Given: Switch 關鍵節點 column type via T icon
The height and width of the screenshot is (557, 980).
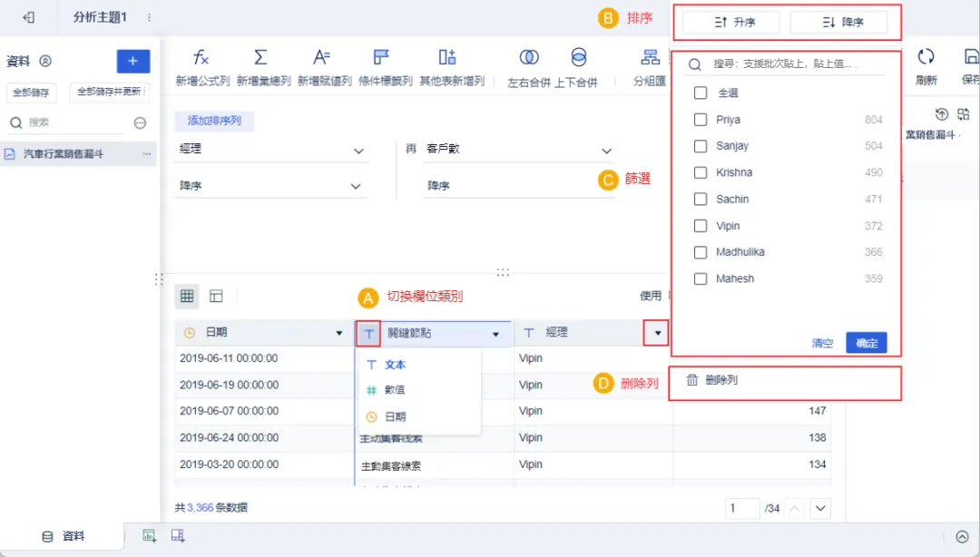Looking at the screenshot, I should point(368,334).
